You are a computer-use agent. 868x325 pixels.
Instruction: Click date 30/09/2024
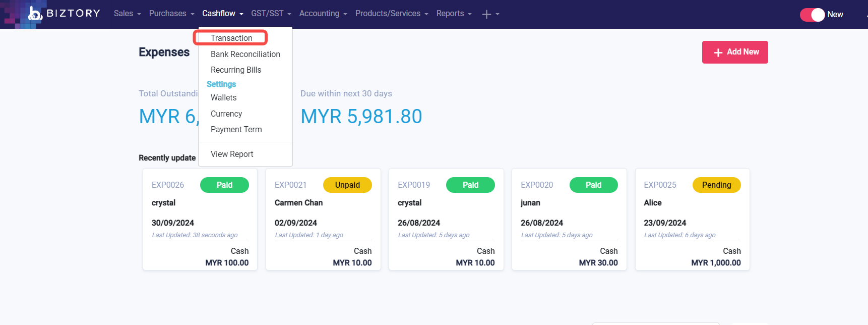[173, 223]
